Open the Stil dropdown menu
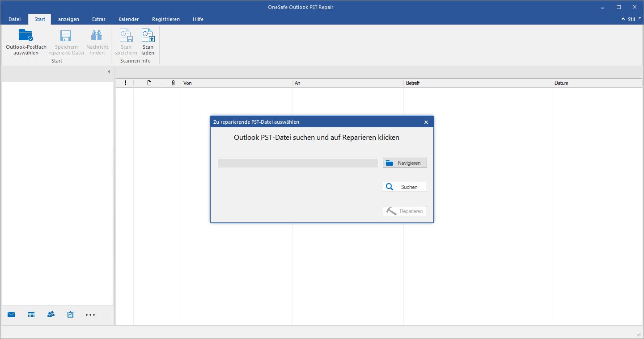Viewport: 644px width, 339px height. pyautogui.click(x=631, y=19)
